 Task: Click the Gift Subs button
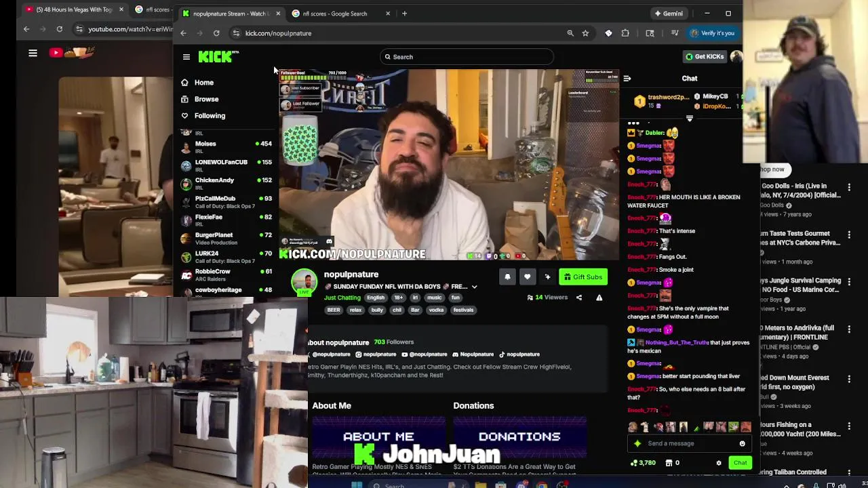tap(583, 277)
